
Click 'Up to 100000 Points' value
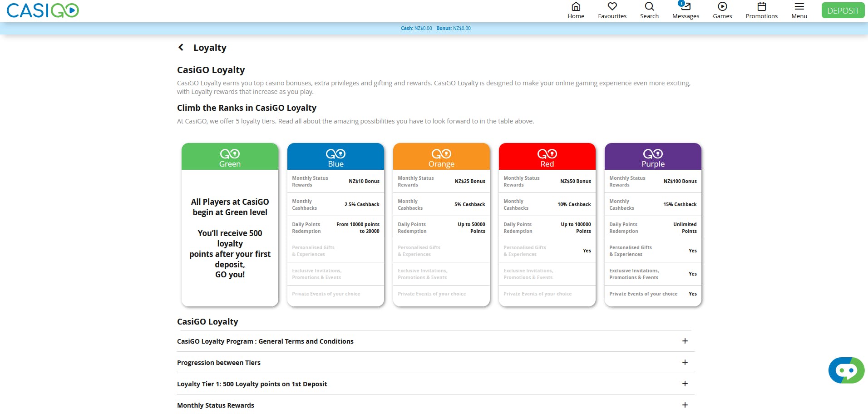click(576, 227)
